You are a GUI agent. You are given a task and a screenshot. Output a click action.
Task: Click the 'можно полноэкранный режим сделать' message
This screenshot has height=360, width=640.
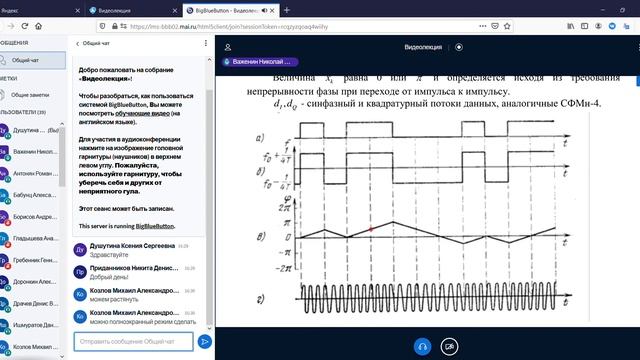point(143,322)
